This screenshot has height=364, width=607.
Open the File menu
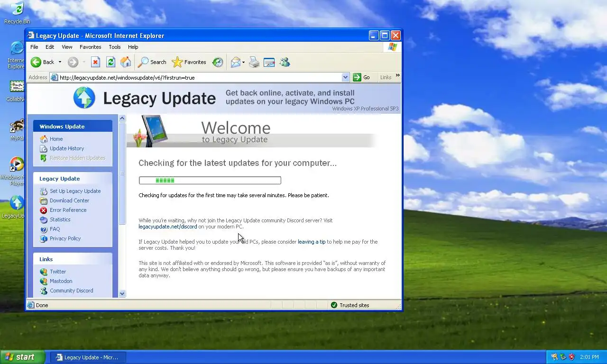pyautogui.click(x=34, y=47)
